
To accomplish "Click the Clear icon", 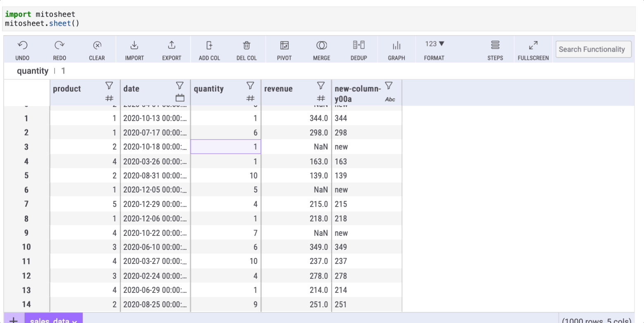I will point(97,45).
